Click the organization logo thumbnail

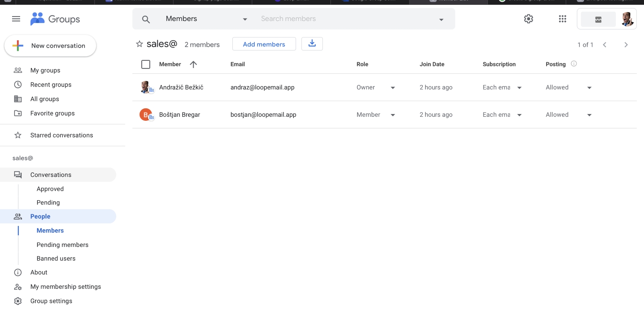pyautogui.click(x=598, y=19)
